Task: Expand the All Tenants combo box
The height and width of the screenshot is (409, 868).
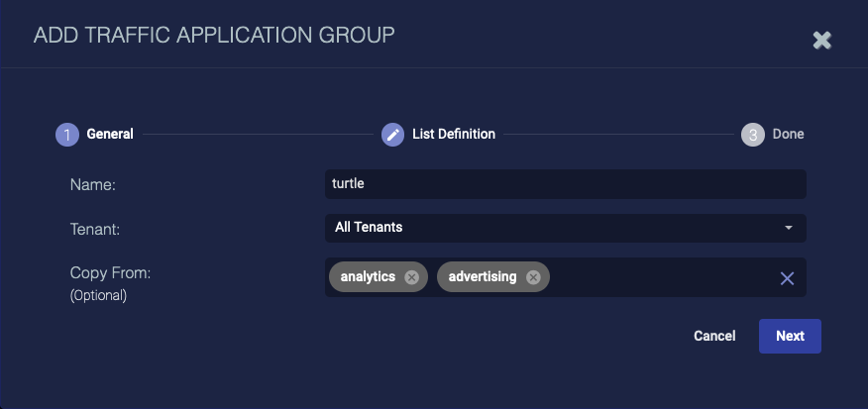Action: click(555, 228)
